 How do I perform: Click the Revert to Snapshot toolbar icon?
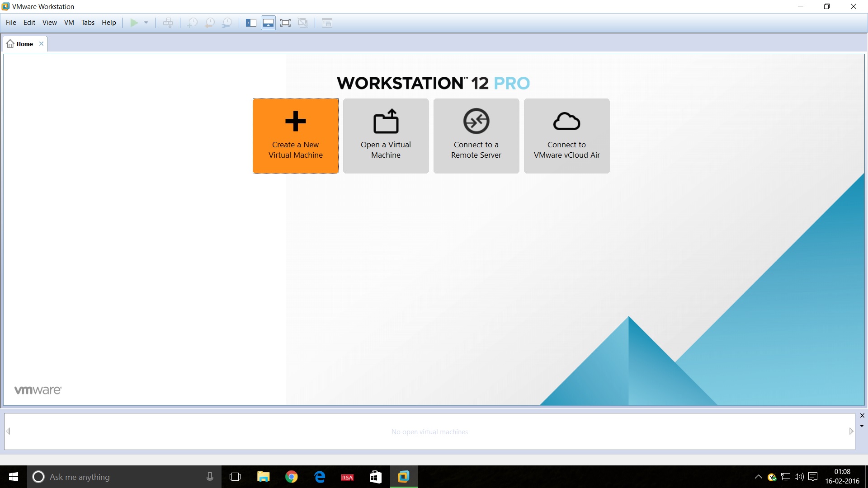coord(210,23)
